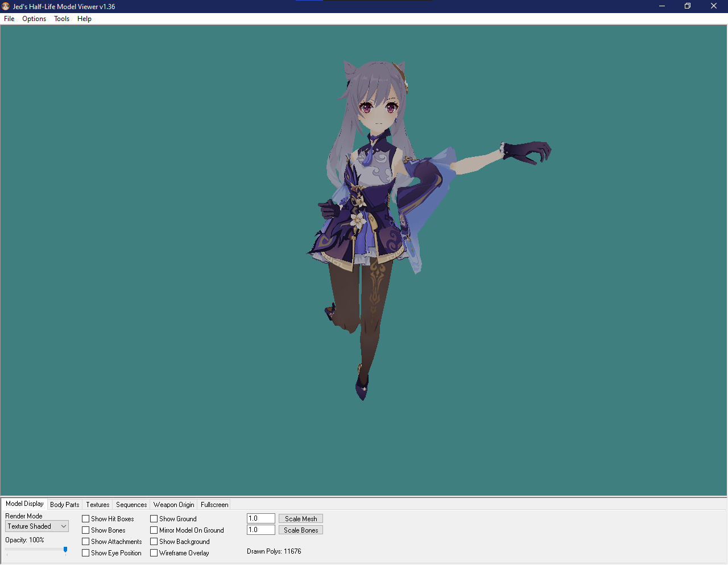Click the mesh scale value field
Screen dimensions: 728x565
[x=261, y=518]
